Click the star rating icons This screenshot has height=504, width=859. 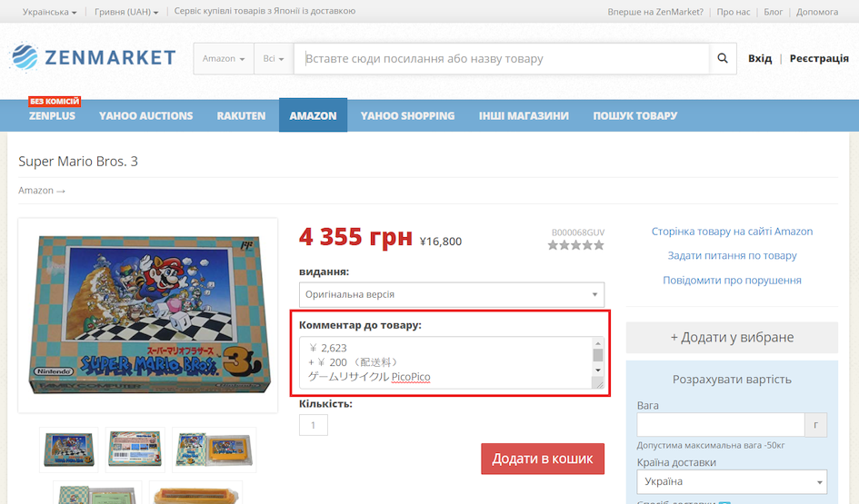coord(575,245)
